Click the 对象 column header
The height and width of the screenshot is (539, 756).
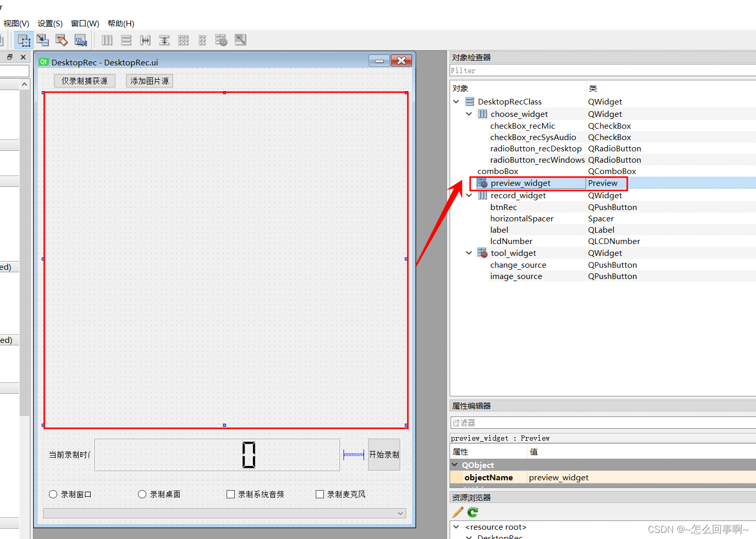point(518,88)
